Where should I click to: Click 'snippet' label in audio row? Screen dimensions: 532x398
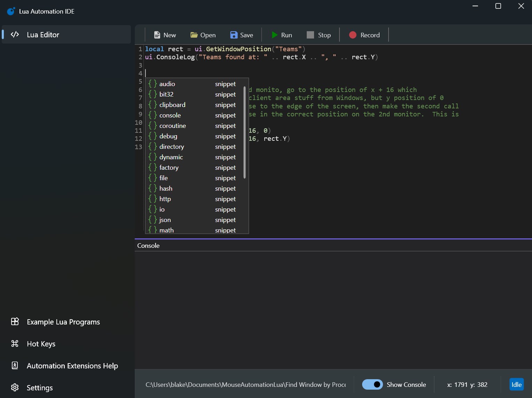pyautogui.click(x=225, y=84)
